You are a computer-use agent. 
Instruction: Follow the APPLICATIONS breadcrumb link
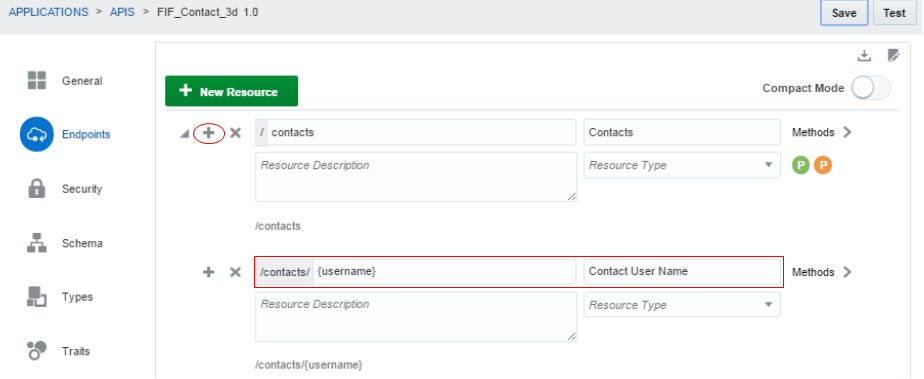pos(48,12)
